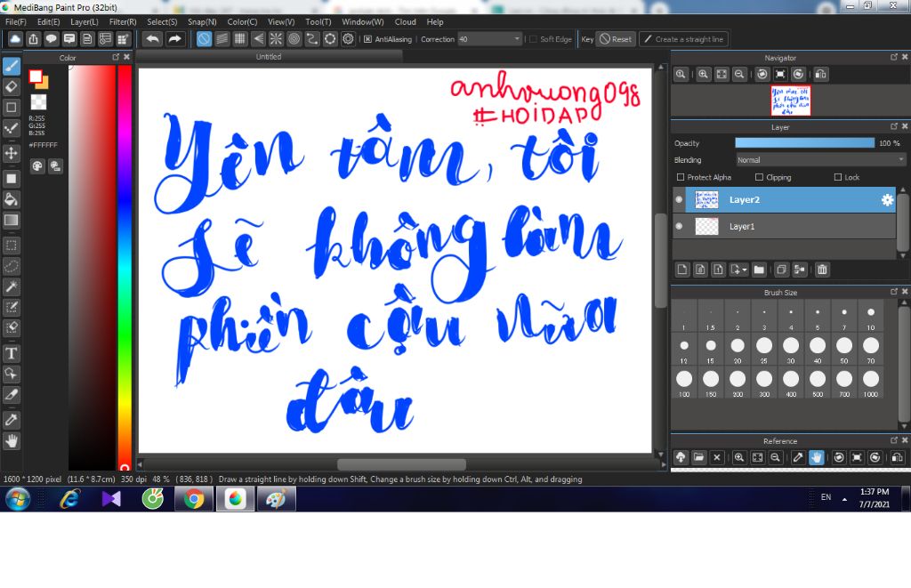Adjust the layer Opacity slider
The height and width of the screenshot is (588, 911).
[x=804, y=143]
